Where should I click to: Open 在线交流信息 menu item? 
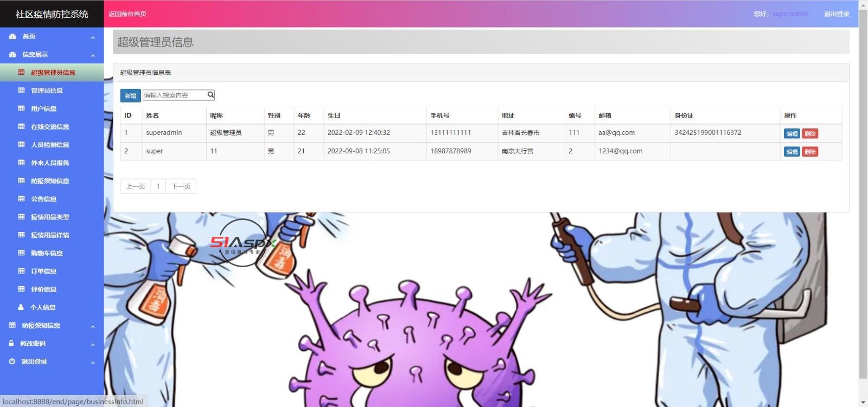tap(52, 126)
